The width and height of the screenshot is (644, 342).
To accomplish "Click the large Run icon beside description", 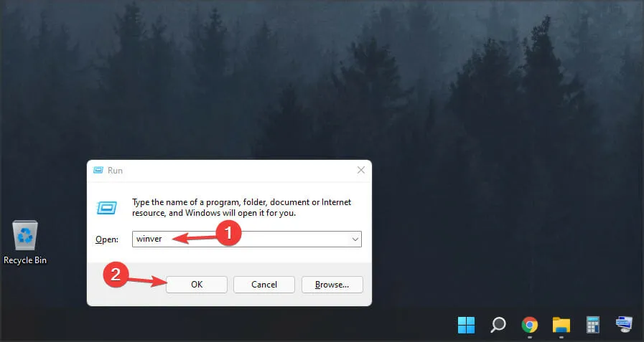I will [107, 207].
